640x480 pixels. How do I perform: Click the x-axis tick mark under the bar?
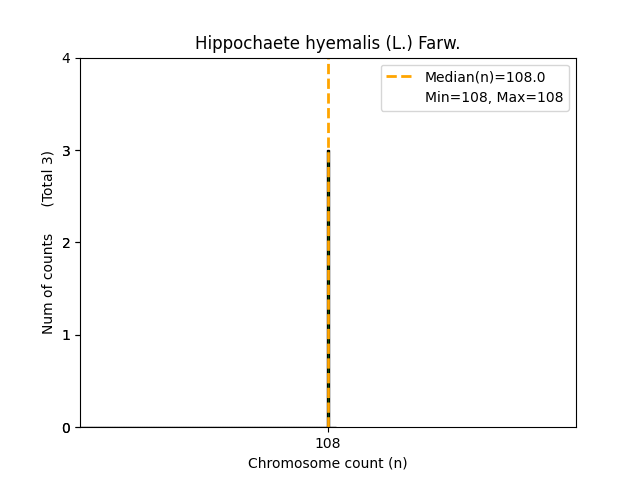(328, 430)
